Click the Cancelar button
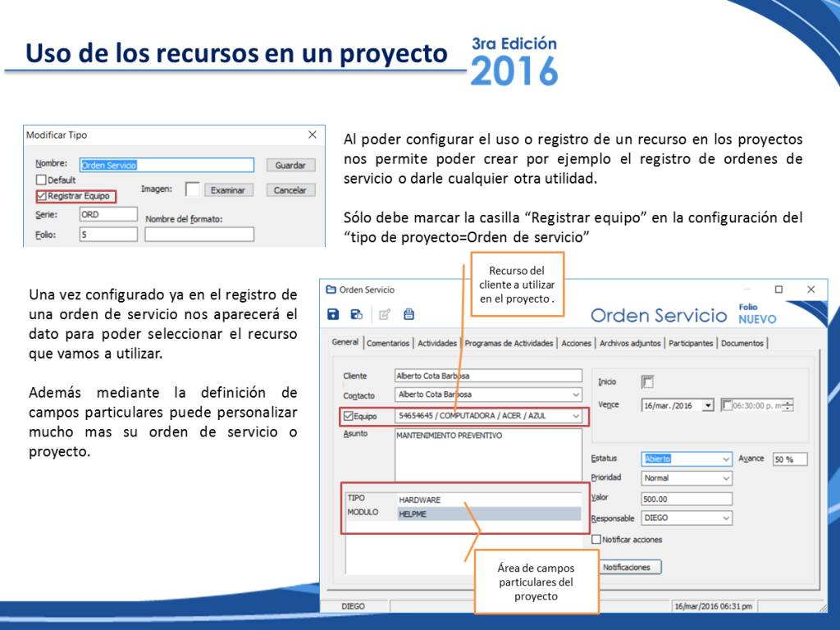Image resolution: width=840 pixels, height=630 pixels. pyautogui.click(x=290, y=190)
